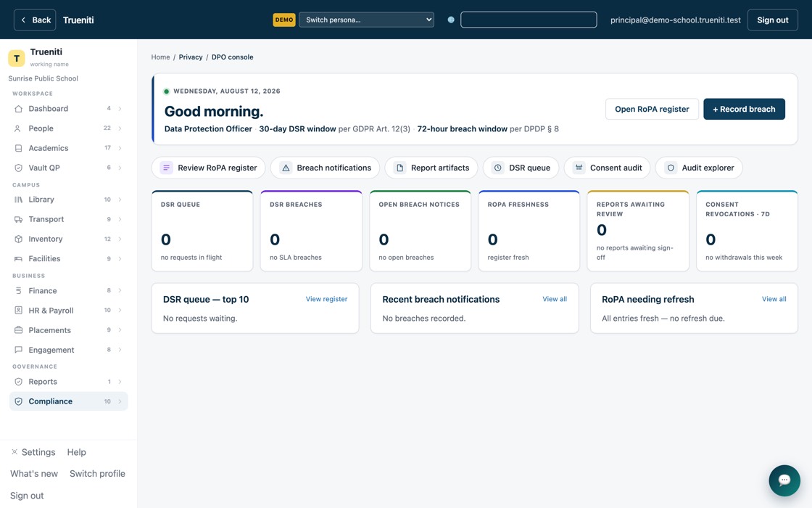Click the Home breadcrumb link
The image size is (812, 508).
pos(160,57)
